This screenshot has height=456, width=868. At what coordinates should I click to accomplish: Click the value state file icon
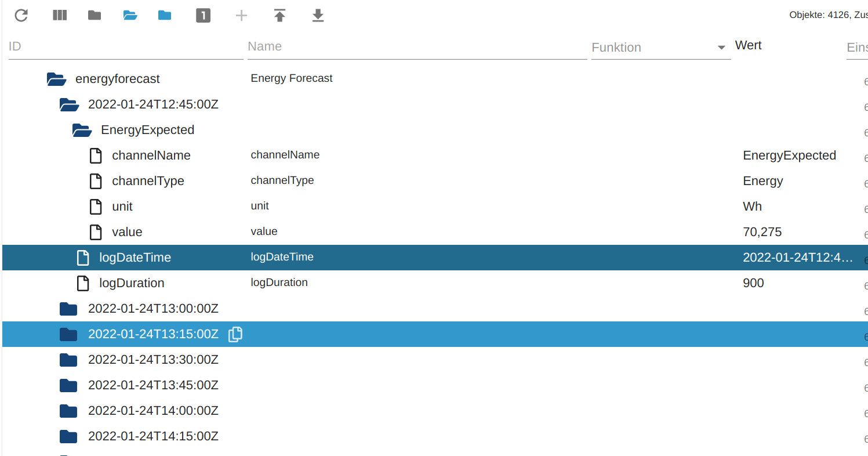96,232
